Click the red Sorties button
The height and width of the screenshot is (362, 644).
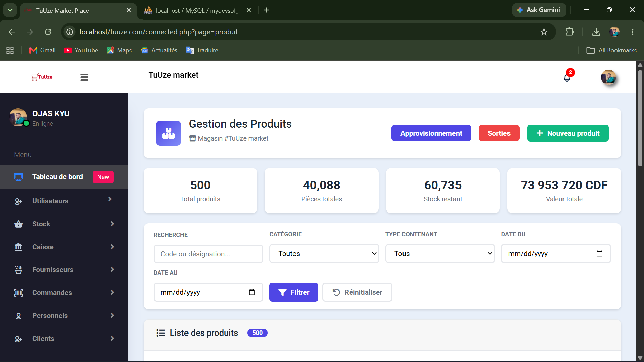pyautogui.click(x=499, y=133)
